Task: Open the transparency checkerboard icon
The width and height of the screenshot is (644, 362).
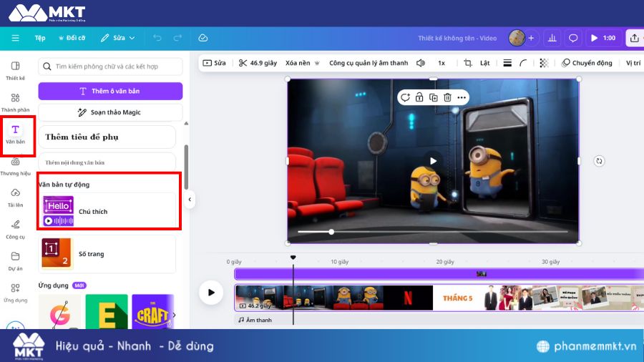Action: [544, 63]
